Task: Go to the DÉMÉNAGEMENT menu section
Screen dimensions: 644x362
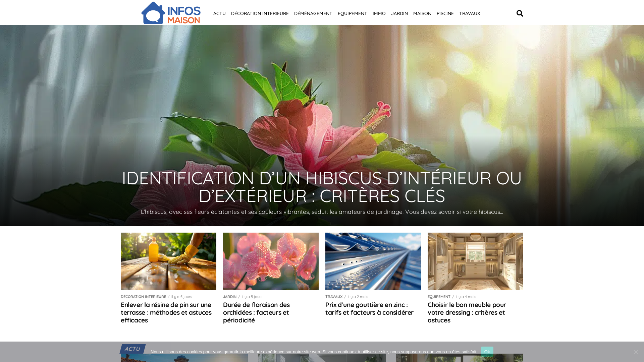Action: (313, 13)
